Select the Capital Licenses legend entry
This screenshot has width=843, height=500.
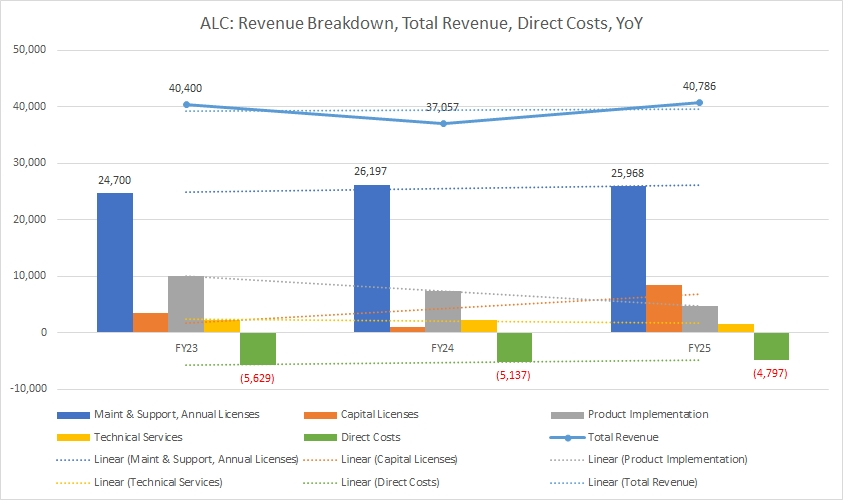(378, 414)
